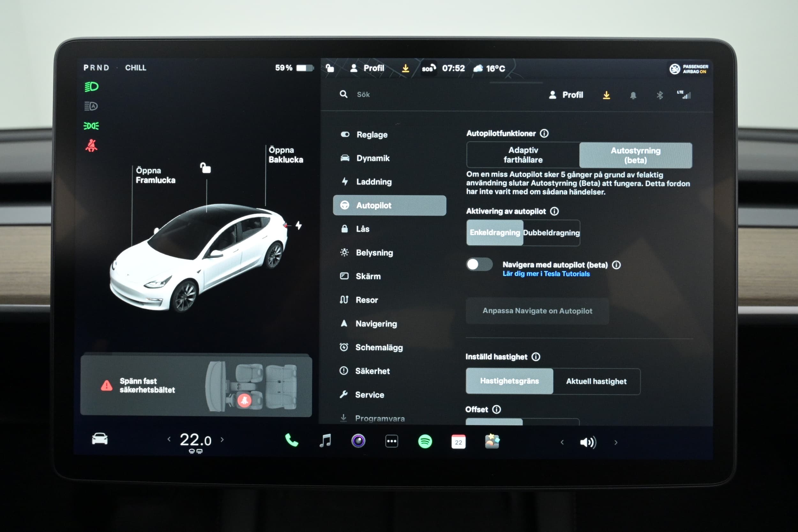Open the notifications bell
The image size is (798, 532).
633,95
